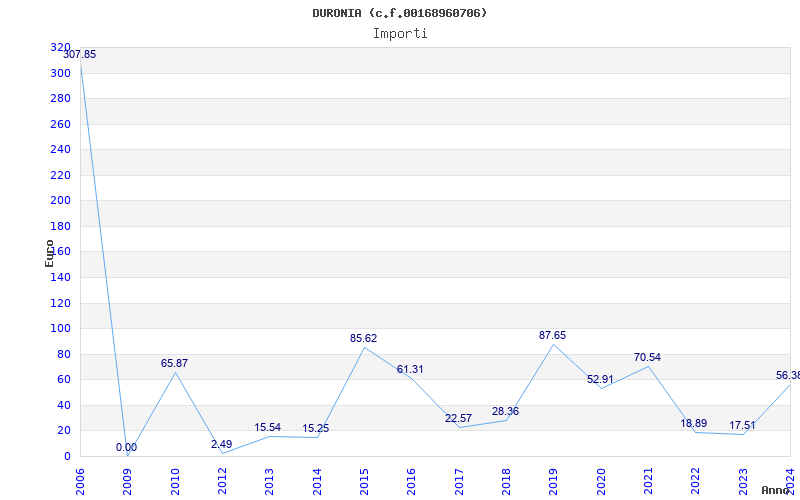Click the 2006 x-axis year label
This screenshot has height=500, width=800.
pyautogui.click(x=80, y=482)
